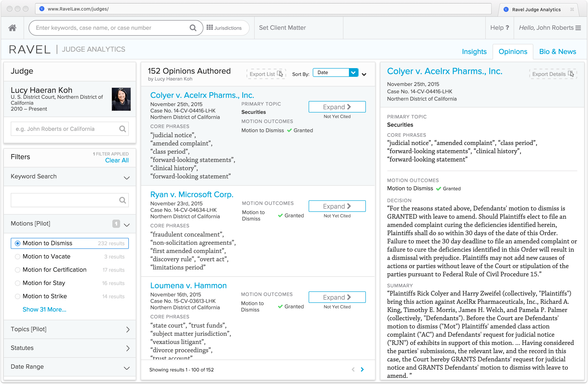The image size is (588, 384).
Task: Click the Motions filter count badge
Action: coord(116,224)
